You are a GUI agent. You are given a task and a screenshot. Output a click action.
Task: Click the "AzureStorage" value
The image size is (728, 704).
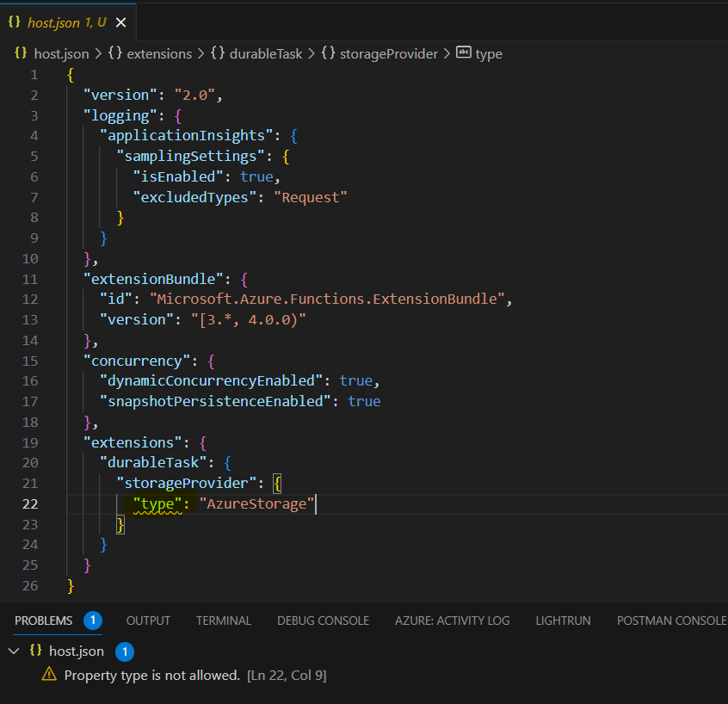pos(256,503)
